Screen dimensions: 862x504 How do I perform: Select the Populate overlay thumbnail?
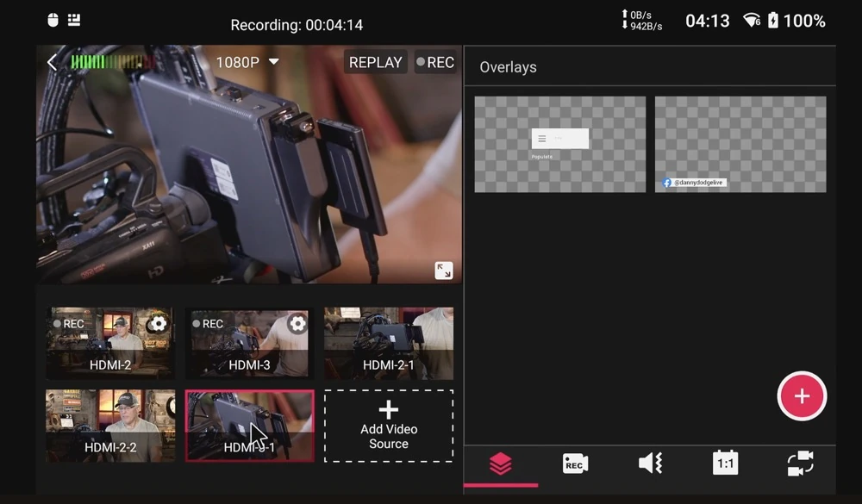click(559, 144)
